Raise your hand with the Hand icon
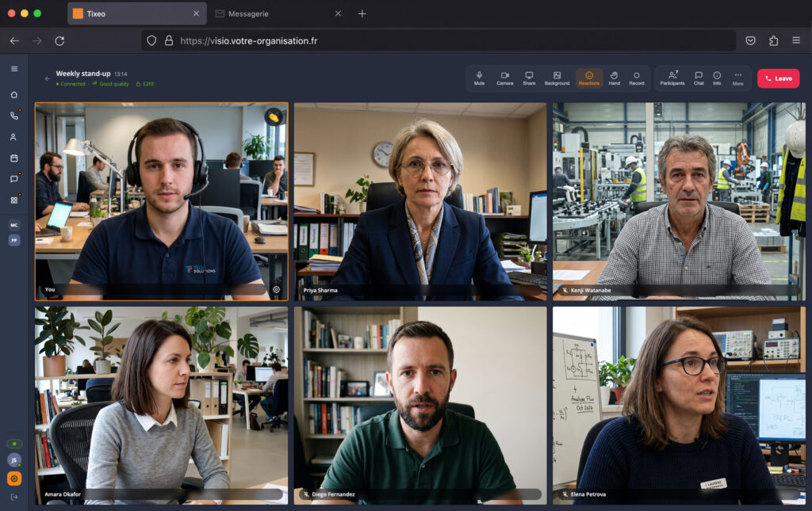 [x=615, y=78]
